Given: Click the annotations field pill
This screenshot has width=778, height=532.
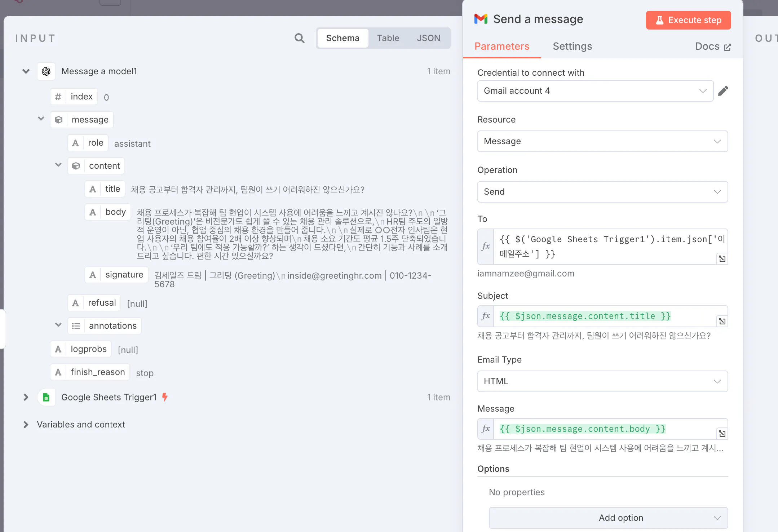Looking at the screenshot, I should 105,326.
